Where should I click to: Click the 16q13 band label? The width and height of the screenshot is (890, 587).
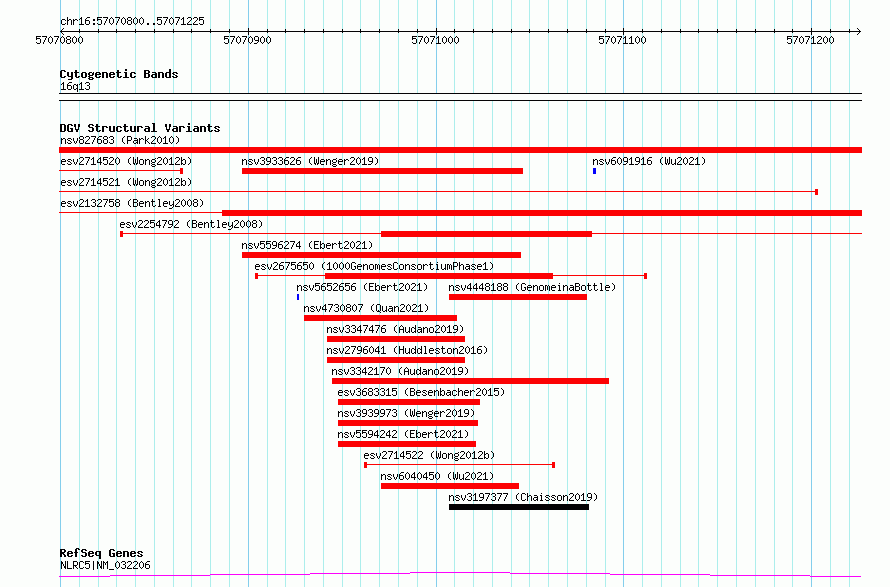(x=75, y=87)
